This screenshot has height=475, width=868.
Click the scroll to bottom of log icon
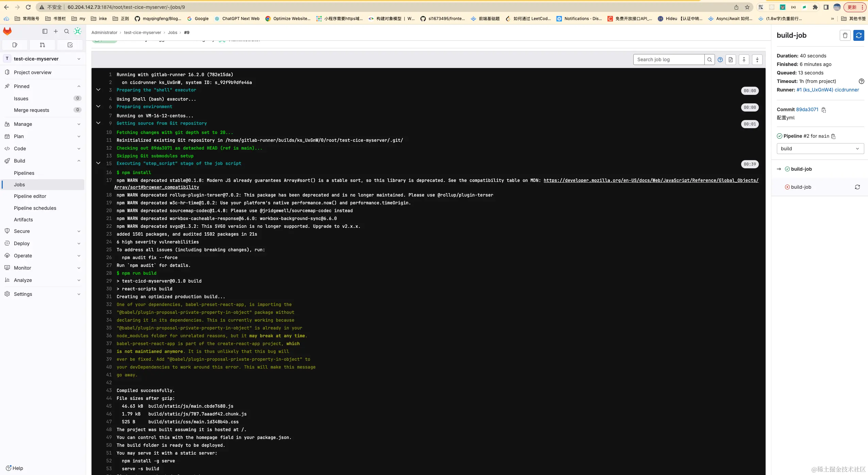coord(757,60)
